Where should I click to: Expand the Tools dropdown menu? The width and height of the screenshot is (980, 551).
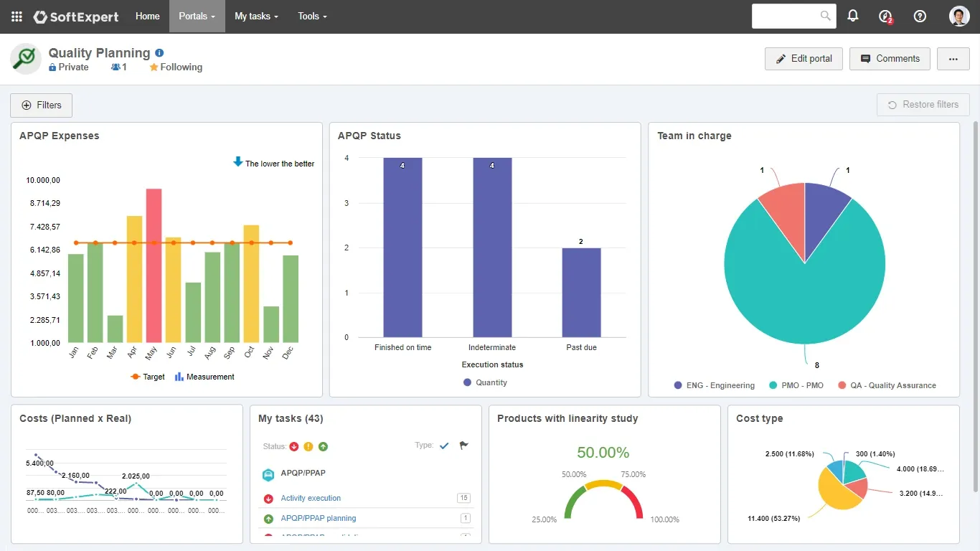pos(312,17)
